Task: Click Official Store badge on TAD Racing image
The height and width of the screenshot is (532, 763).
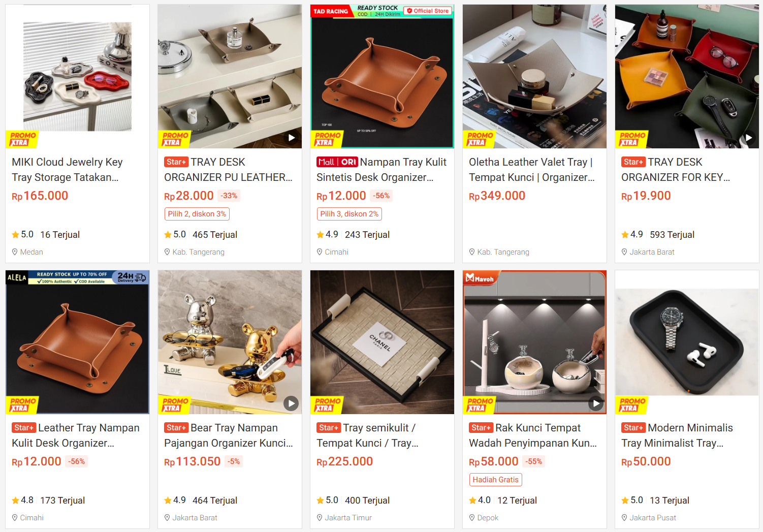Action: click(x=428, y=11)
